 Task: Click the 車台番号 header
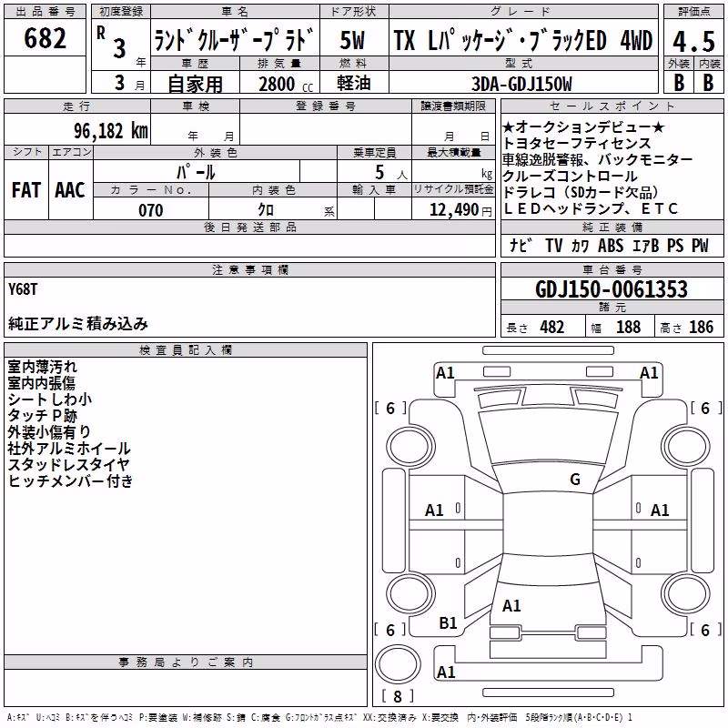pyautogui.click(x=612, y=269)
